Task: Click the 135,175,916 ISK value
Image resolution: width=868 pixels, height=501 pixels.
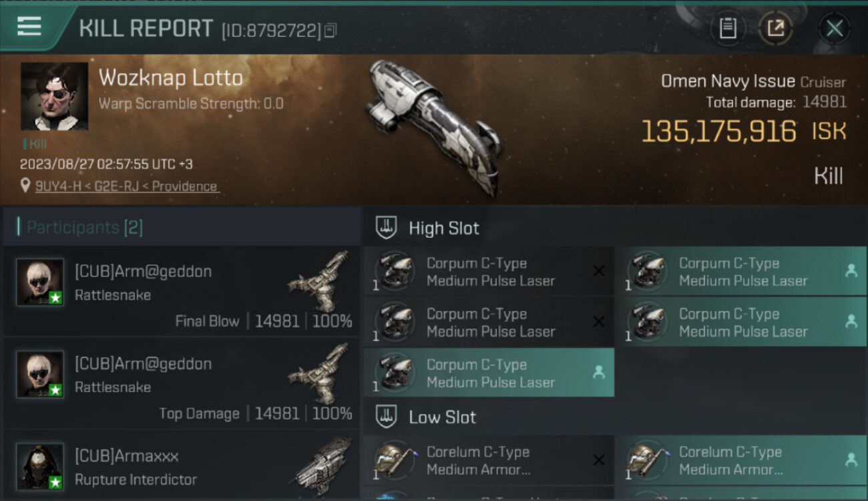Action: (744, 132)
